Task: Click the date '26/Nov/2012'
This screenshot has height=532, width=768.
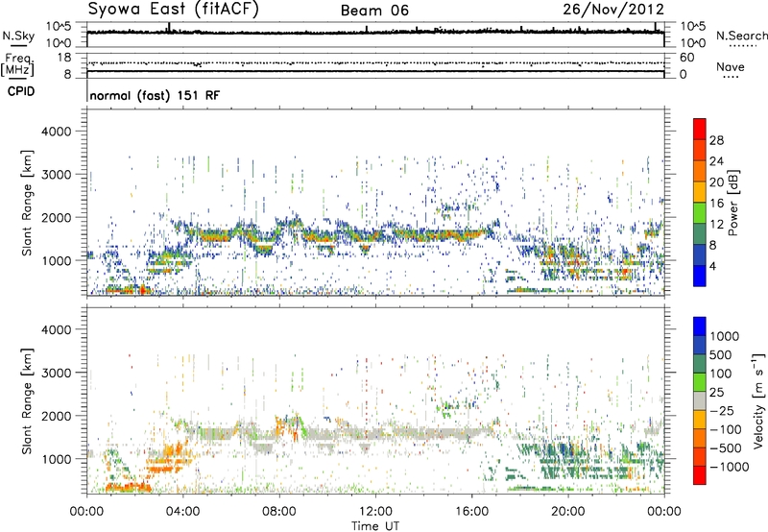Action: pyautogui.click(x=613, y=10)
